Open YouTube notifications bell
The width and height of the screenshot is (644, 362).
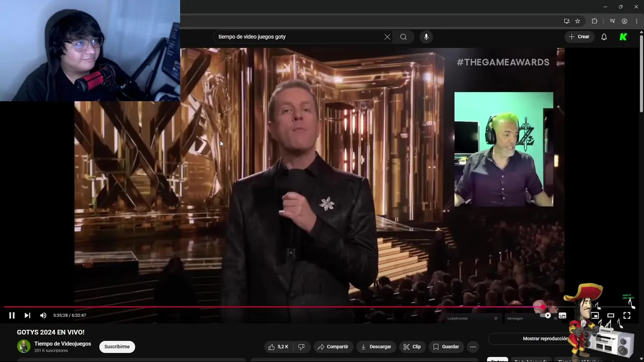click(604, 37)
